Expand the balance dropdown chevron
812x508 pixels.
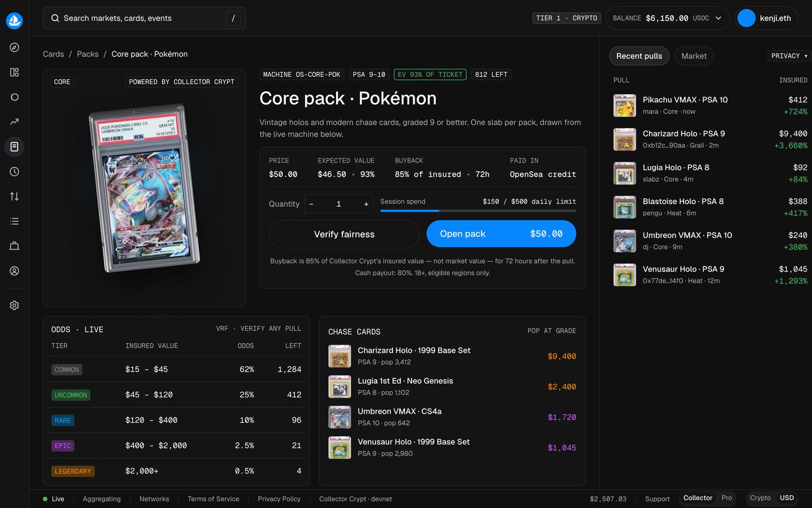point(718,18)
